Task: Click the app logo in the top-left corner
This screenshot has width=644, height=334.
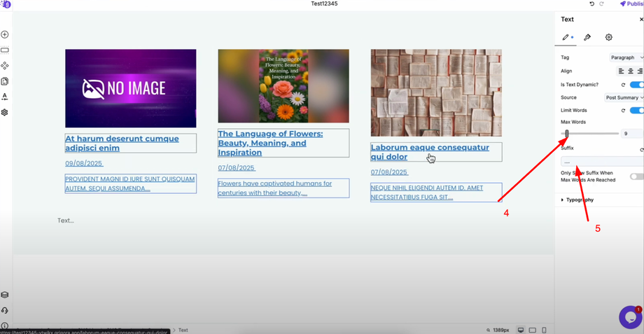Action: (x=6, y=4)
